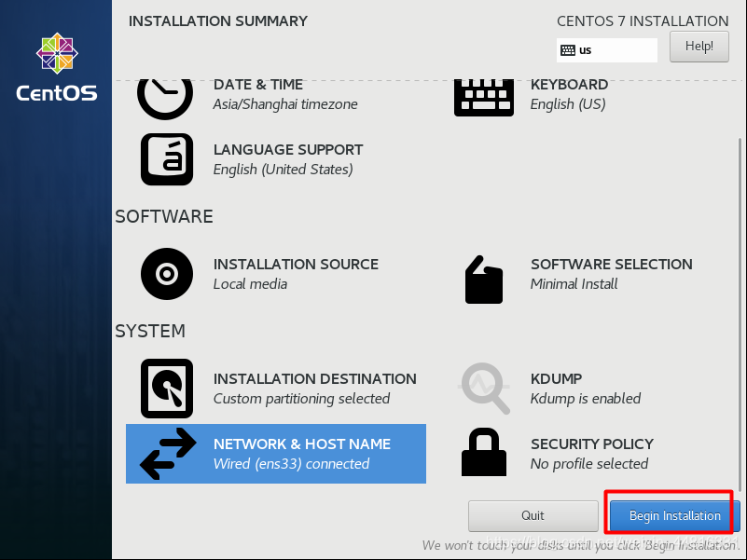Click the vertical scrollbar on the right

pyautogui.click(x=740, y=315)
